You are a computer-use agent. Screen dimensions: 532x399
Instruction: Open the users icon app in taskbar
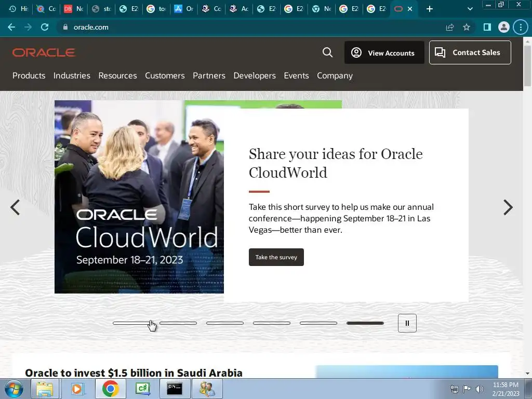(207, 389)
